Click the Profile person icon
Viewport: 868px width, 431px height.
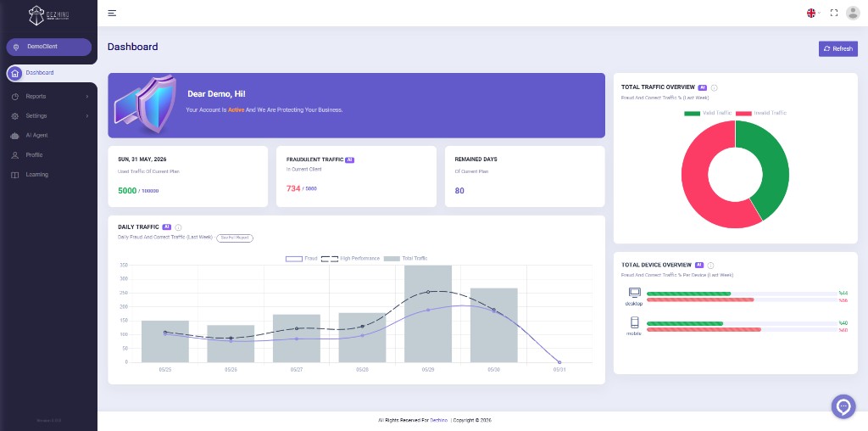pyautogui.click(x=15, y=155)
